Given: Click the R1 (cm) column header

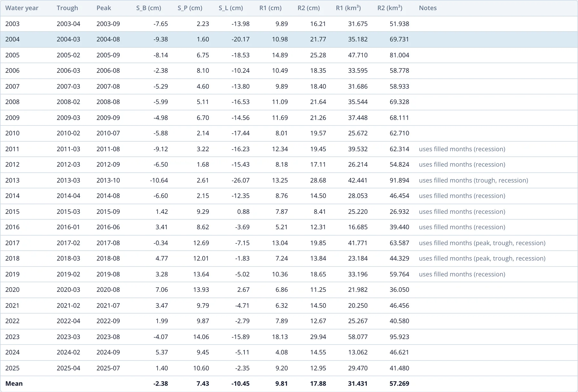Looking at the screenshot, I should point(270,8).
